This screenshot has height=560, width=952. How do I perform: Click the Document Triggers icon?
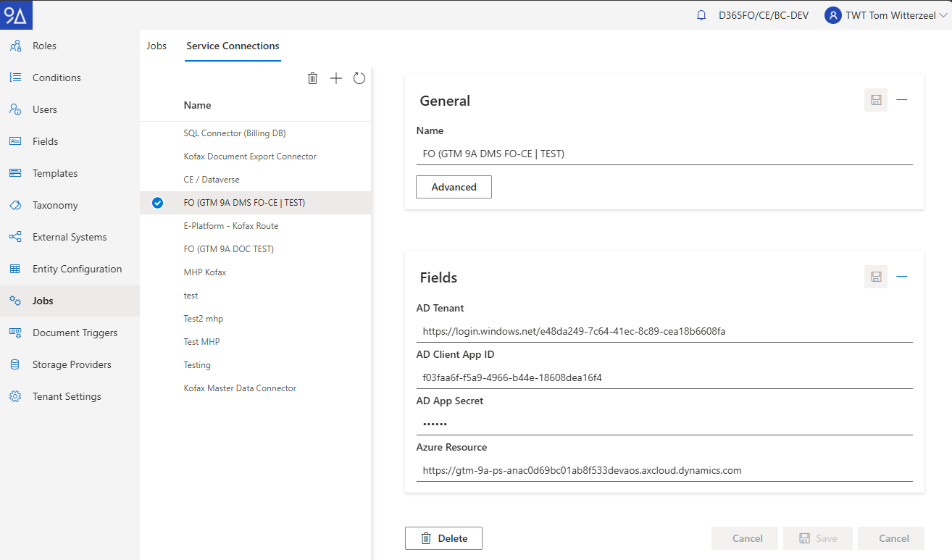(15, 333)
